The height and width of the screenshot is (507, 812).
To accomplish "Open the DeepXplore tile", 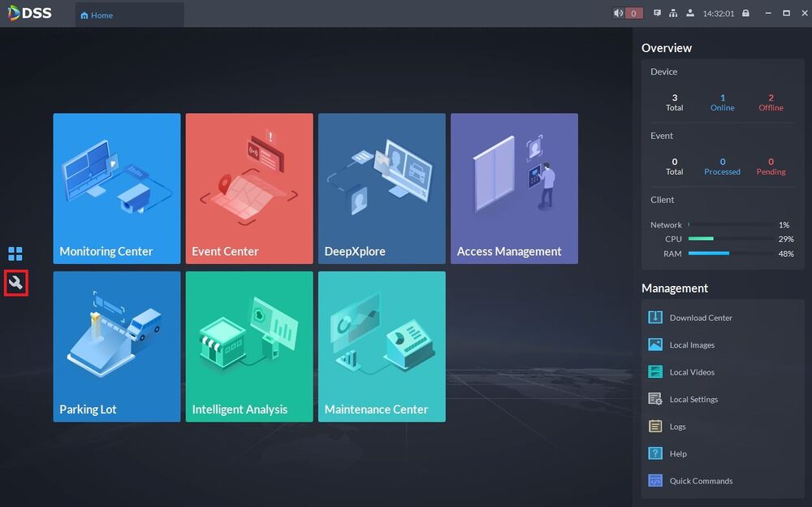I will (382, 188).
